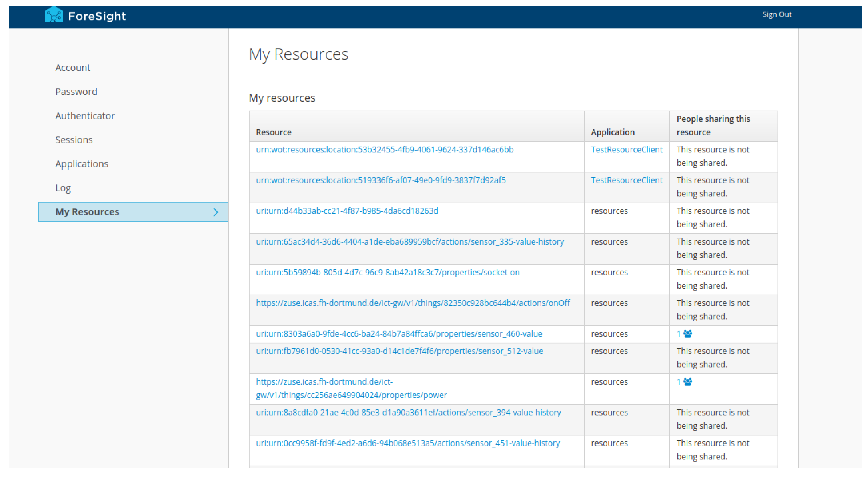Open the Account menu item
This screenshot has height=477, width=868.
coord(73,68)
